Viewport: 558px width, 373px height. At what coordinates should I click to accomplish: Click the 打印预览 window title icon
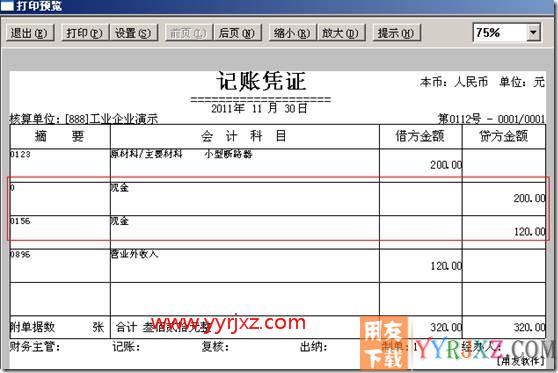tap(7, 5)
